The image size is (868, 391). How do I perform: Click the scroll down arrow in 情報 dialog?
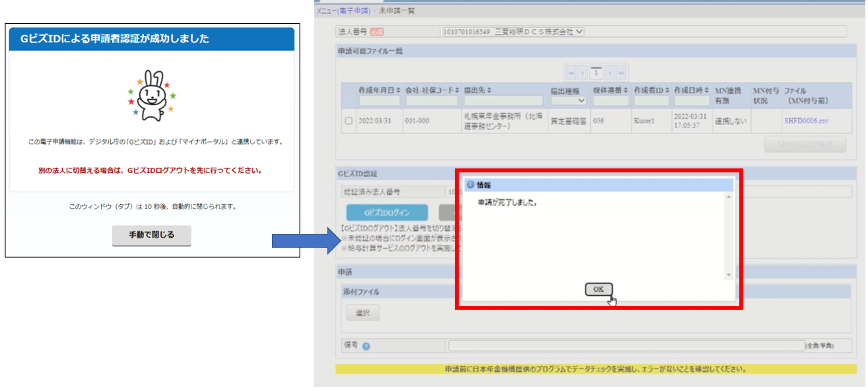729,275
